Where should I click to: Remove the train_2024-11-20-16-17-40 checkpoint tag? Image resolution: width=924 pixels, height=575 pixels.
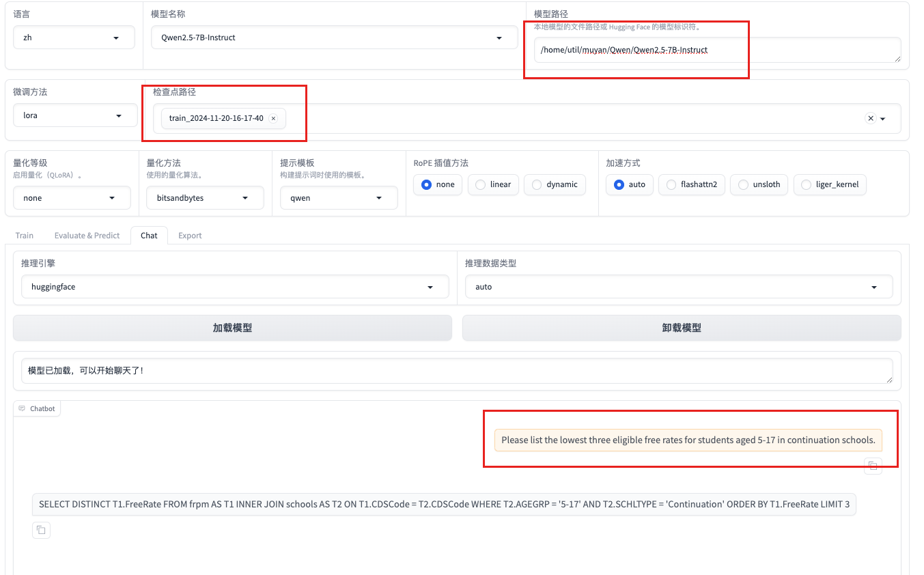click(273, 118)
